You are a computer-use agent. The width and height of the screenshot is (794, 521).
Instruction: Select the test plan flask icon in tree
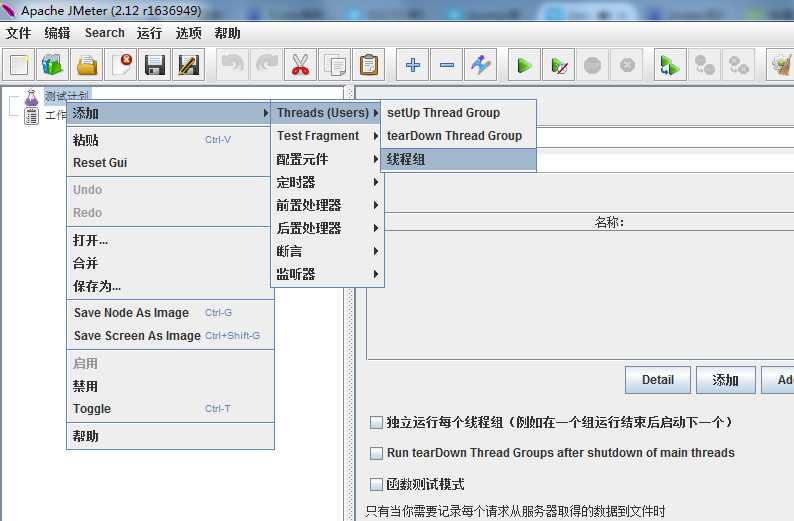31,97
